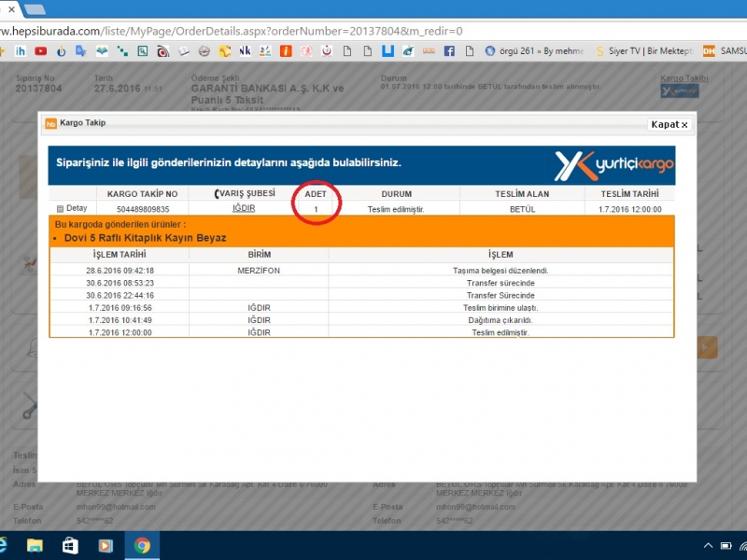Click the BETÜL recipient cell
The width and height of the screenshot is (747, 560).
click(x=523, y=209)
